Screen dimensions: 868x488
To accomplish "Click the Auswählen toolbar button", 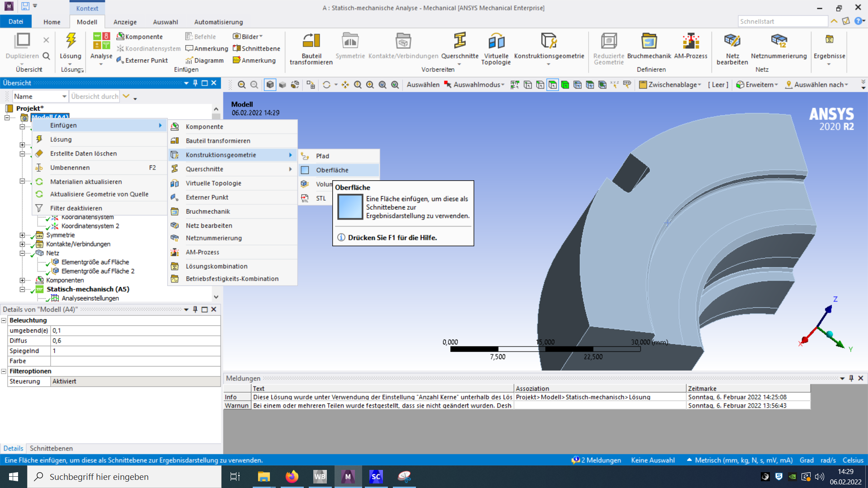I will tap(423, 84).
